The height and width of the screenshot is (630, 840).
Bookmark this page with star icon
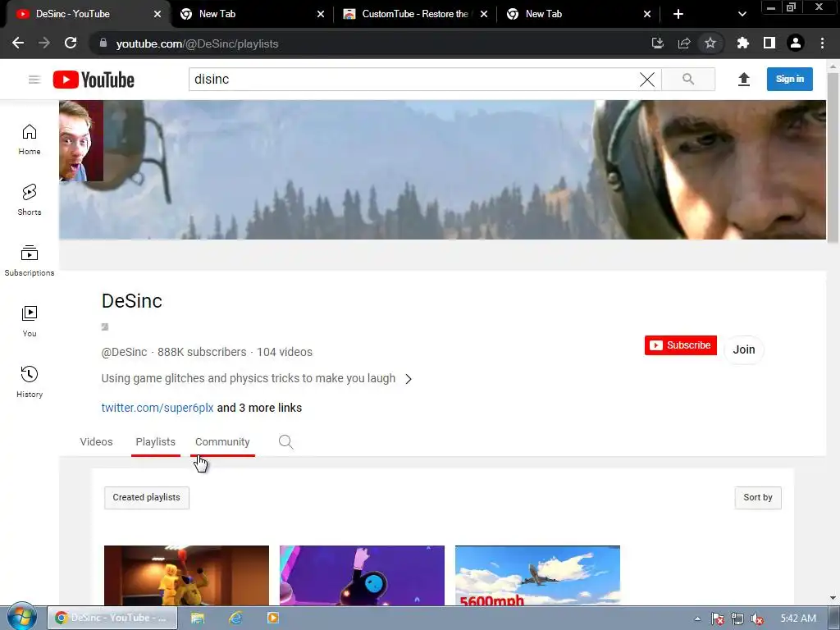click(x=710, y=43)
